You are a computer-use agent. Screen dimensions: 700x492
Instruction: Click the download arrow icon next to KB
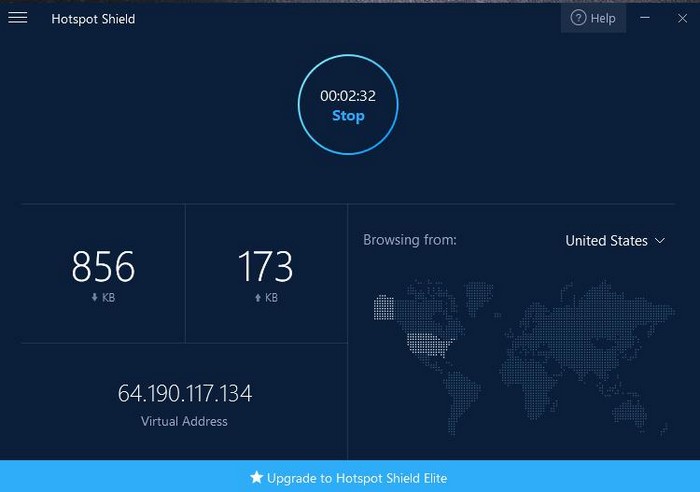point(94,297)
